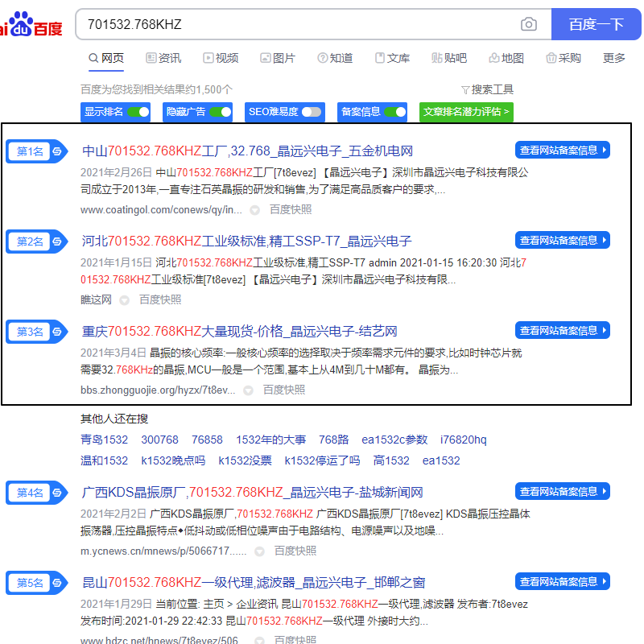Viewport: 644px width, 644px height.
Task: Click the Baidu logo
Action: (x=31, y=24)
